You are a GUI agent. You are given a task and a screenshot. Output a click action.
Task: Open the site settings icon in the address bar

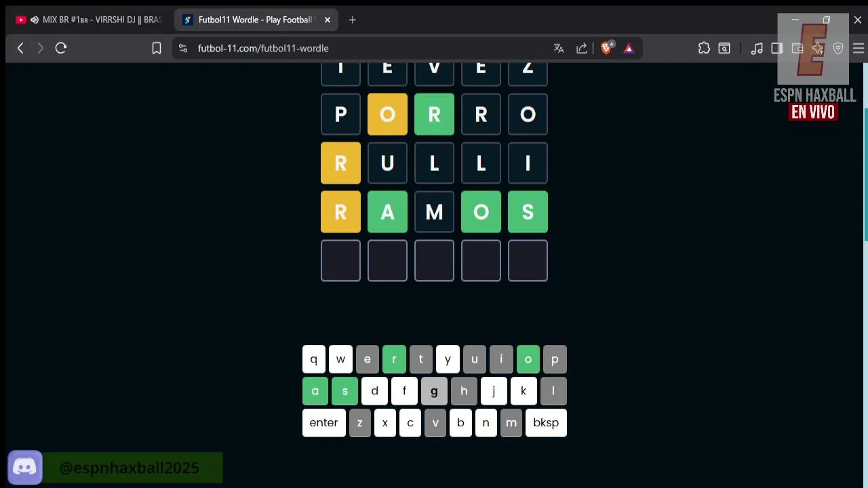pyautogui.click(x=183, y=48)
